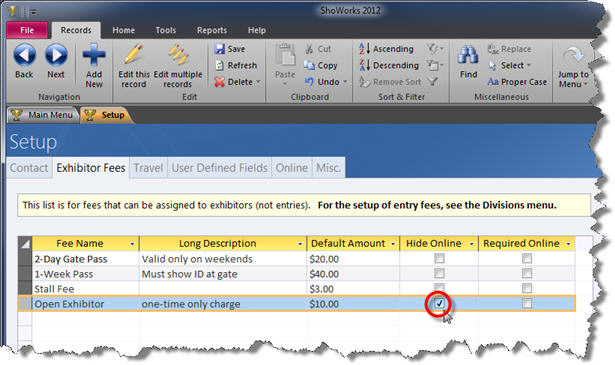Expand the Undo dropdown arrow
Image resolution: width=615 pixels, height=365 pixels.
click(345, 82)
